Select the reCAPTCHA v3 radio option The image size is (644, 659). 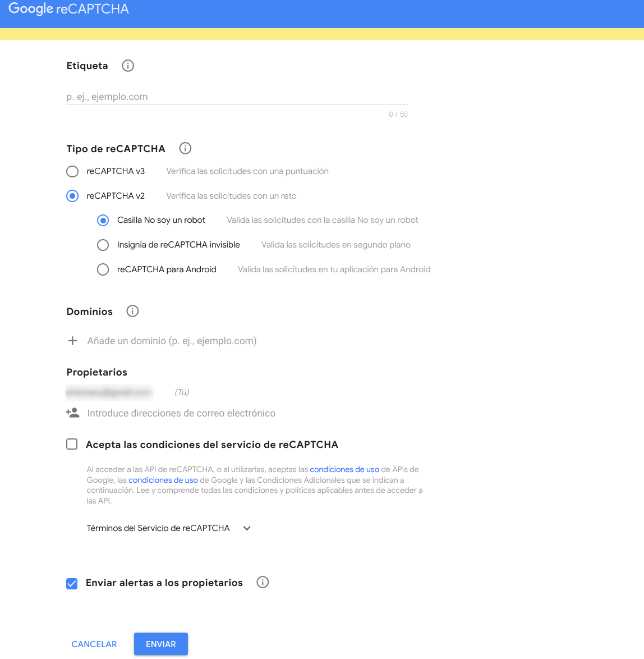(x=72, y=171)
